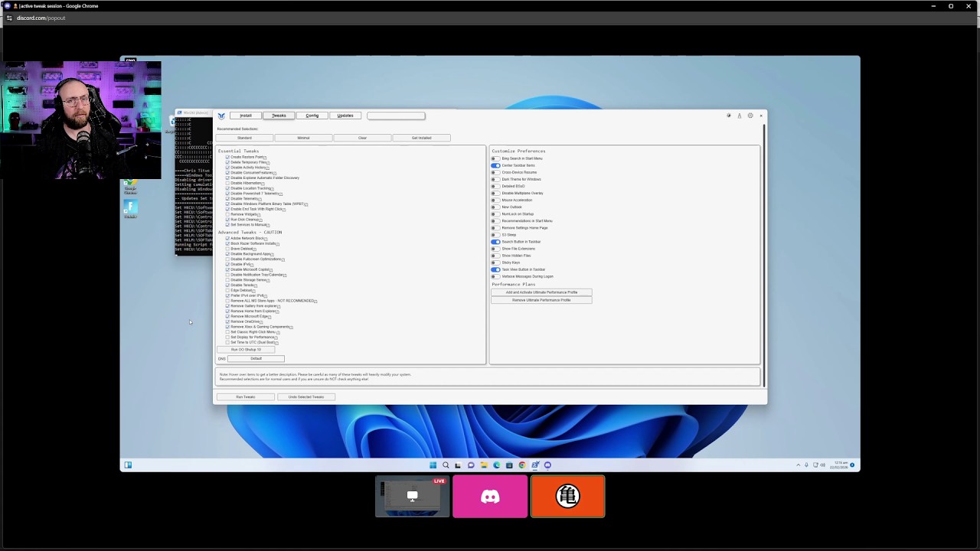Switch to the Tweaks tab

tap(279, 116)
